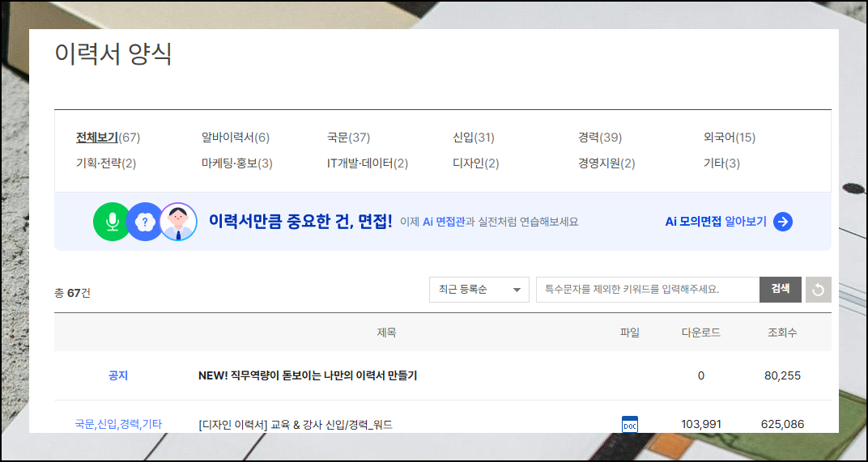Click the AI interviewer avatar icon

click(x=178, y=222)
